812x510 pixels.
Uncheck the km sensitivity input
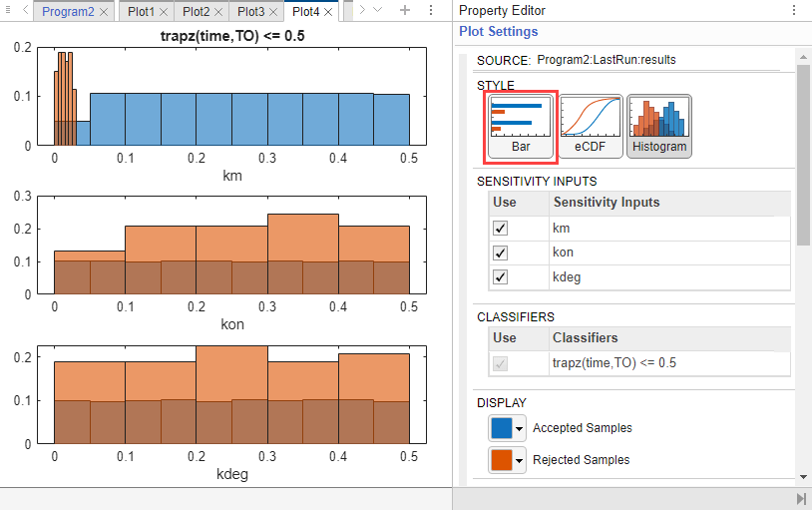click(501, 228)
